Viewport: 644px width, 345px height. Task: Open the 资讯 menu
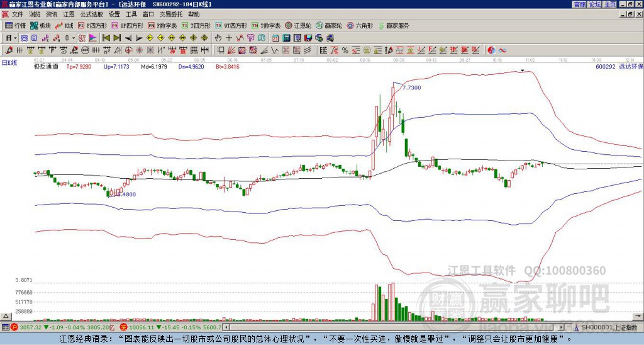[52, 14]
